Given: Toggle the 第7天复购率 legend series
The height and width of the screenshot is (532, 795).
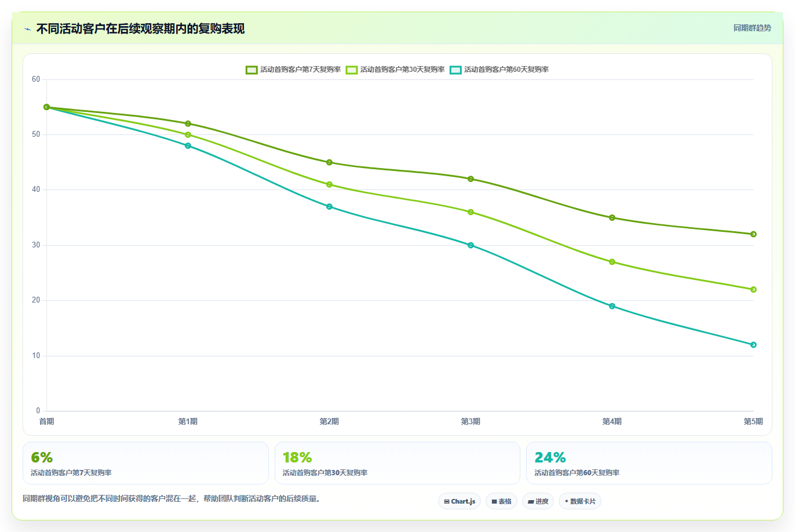Looking at the screenshot, I should pyautogui.click(x=293, y=70).
